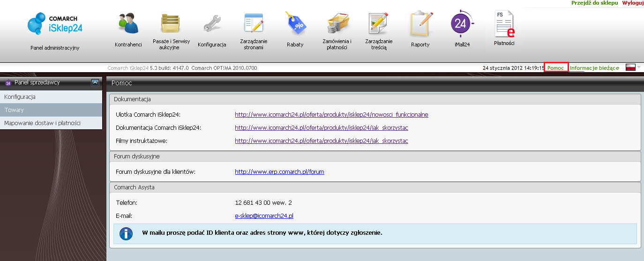Click Przejdź do sklepu link
This screenshot has height=261, width=644.
(594, 3)
